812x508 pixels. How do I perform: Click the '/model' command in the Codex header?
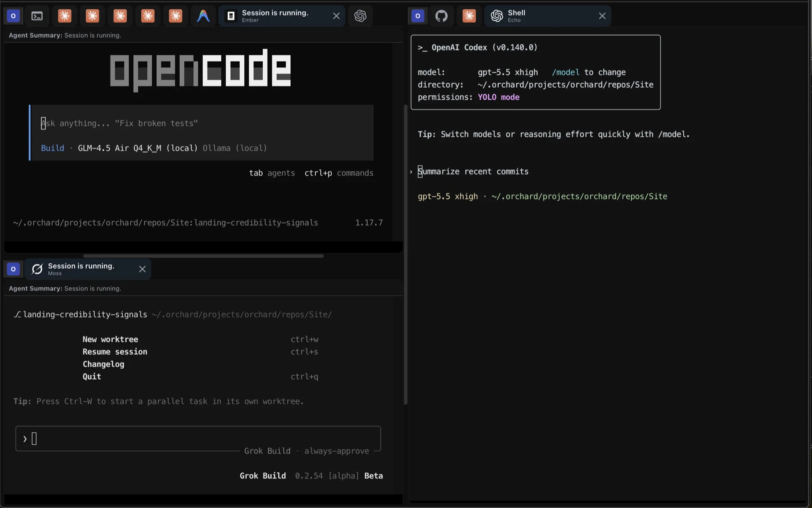tap(566, 72)
